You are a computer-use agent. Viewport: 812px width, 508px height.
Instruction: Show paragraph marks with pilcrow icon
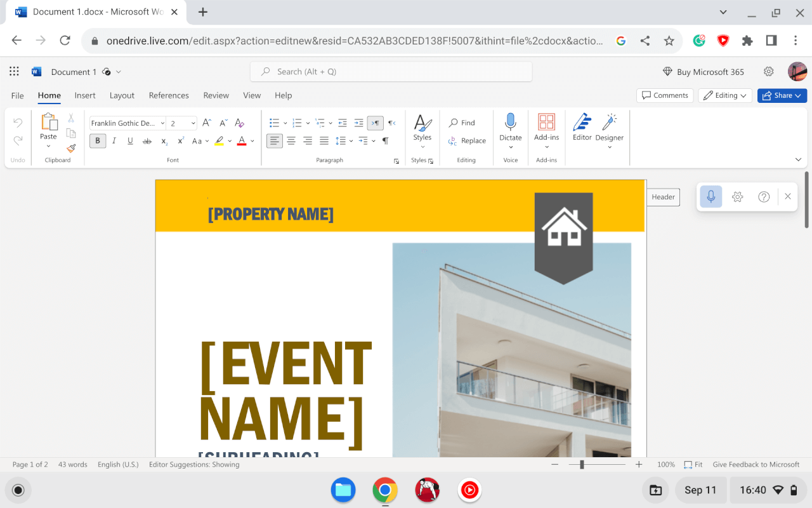[386, 141]
